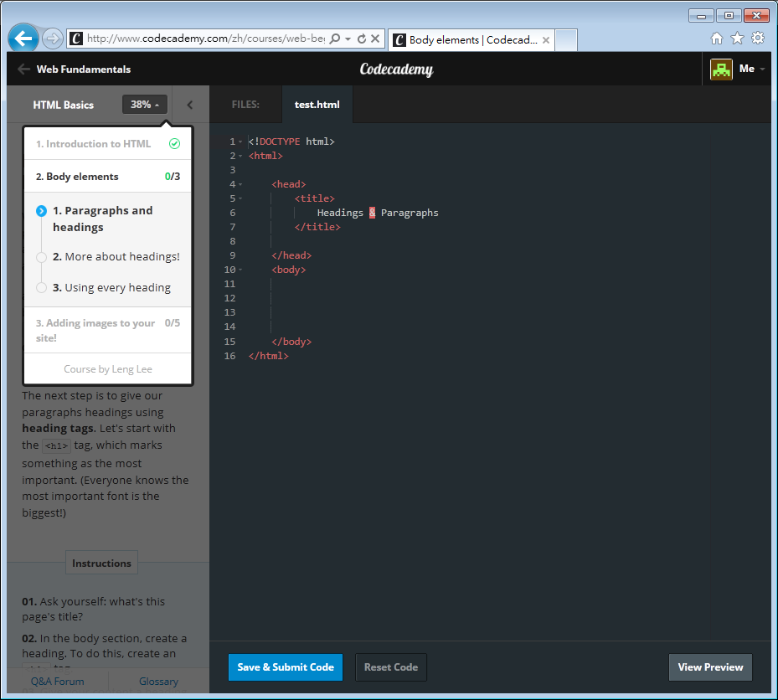Viewport: 778px width, 700px height.
Task: Open the Me account dropdown
Action: tap(751, 69)
